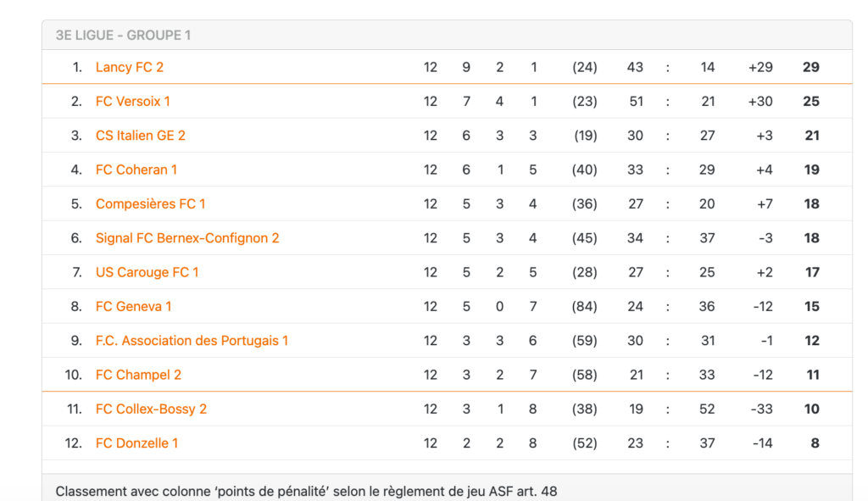Click the penalty points footnote text
The width and height of the screenshot is (868, 501).
click(306, 492)
